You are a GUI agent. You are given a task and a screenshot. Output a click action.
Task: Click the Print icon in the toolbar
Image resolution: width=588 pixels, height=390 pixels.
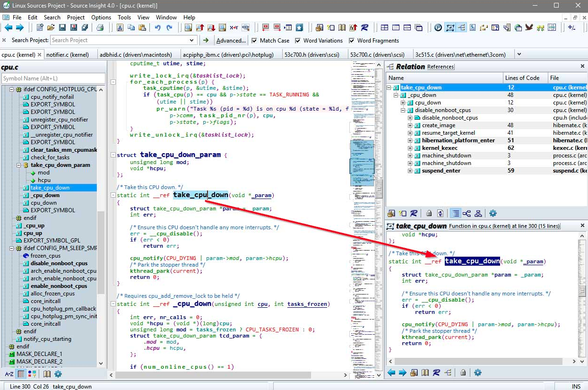point(100,28)
